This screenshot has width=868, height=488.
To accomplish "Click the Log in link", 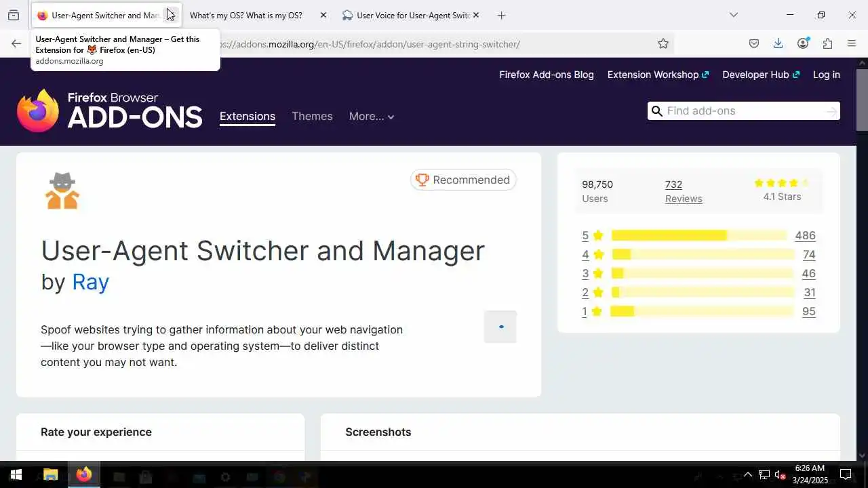I will [827, 75].
